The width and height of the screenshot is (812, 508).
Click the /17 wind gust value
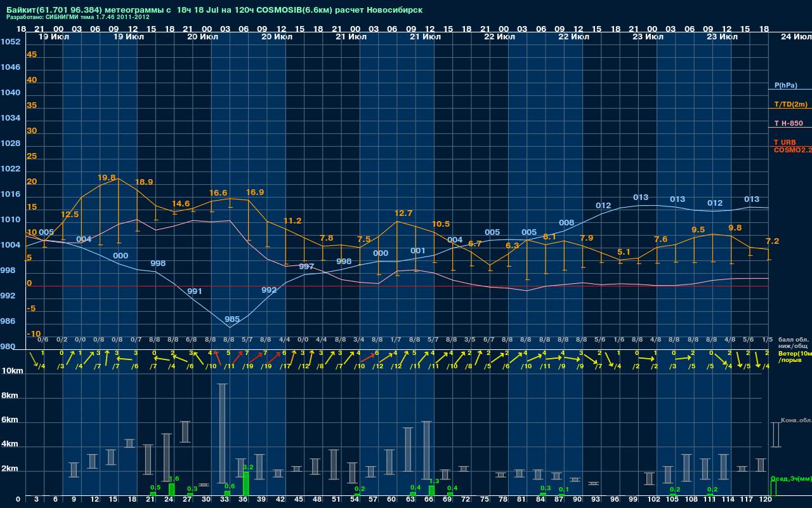pos(285,366)
